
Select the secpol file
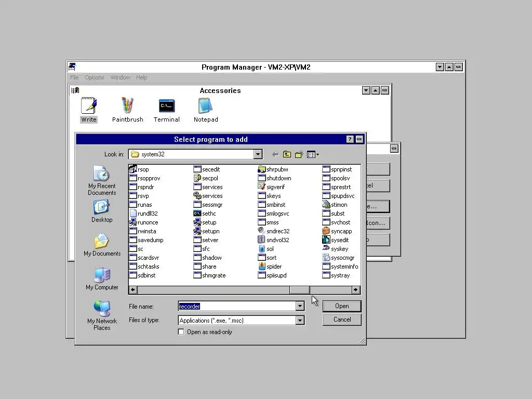[x=206, y=178]
